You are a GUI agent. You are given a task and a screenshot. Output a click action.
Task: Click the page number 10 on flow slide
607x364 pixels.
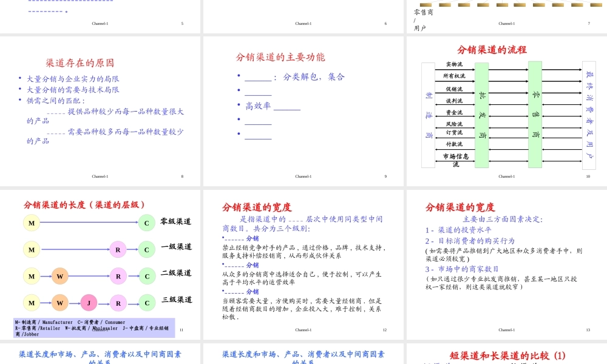588,177
